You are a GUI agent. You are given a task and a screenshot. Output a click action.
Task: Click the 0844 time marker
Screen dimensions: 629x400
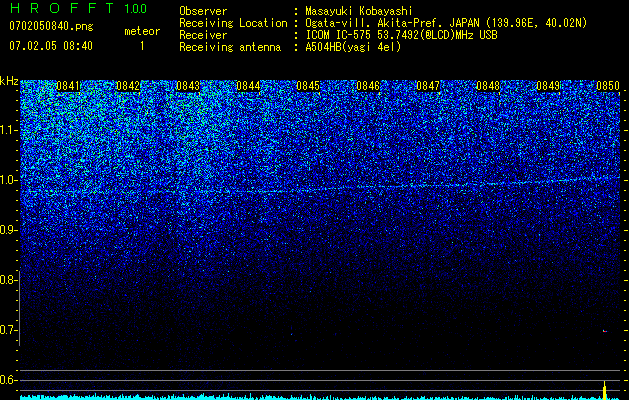coord(248,86)
